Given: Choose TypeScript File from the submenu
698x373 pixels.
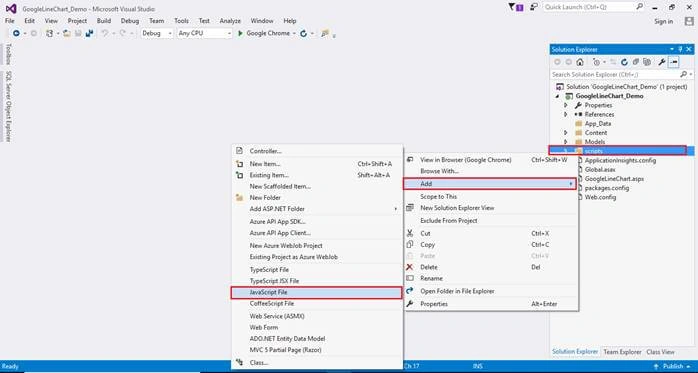Looking at the screenshot, I should point(317,270).
